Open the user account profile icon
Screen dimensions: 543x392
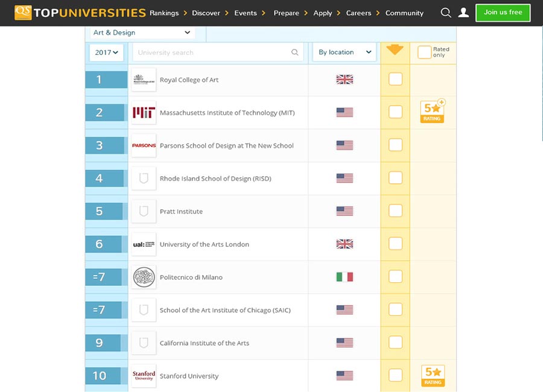(463, 13)
